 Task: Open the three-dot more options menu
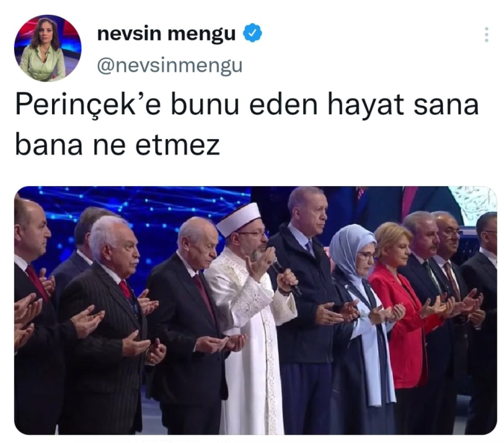coord(486,34)
